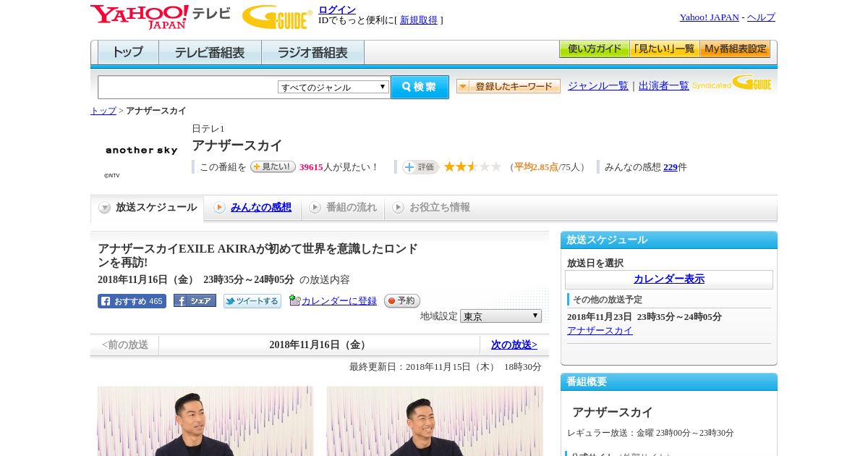868x456 pixels.
Task: Click the 使い方ガイド button
Action: pyautogui.click(x=594, y=49)
